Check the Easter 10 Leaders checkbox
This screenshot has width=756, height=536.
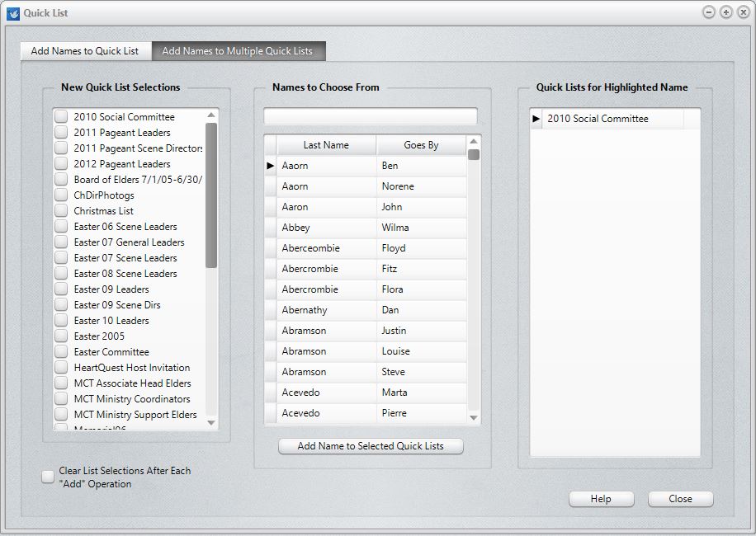click(61, 321)
